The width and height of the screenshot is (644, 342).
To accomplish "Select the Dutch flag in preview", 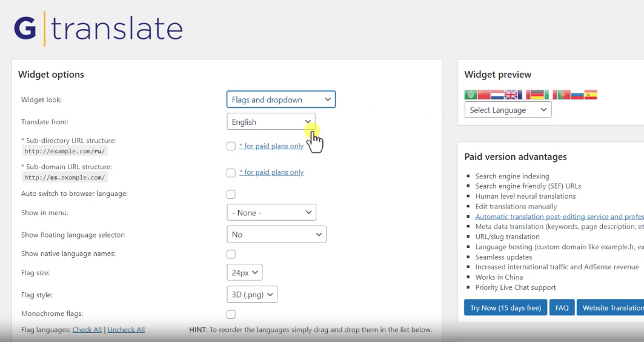I will (x=497, y=95).
